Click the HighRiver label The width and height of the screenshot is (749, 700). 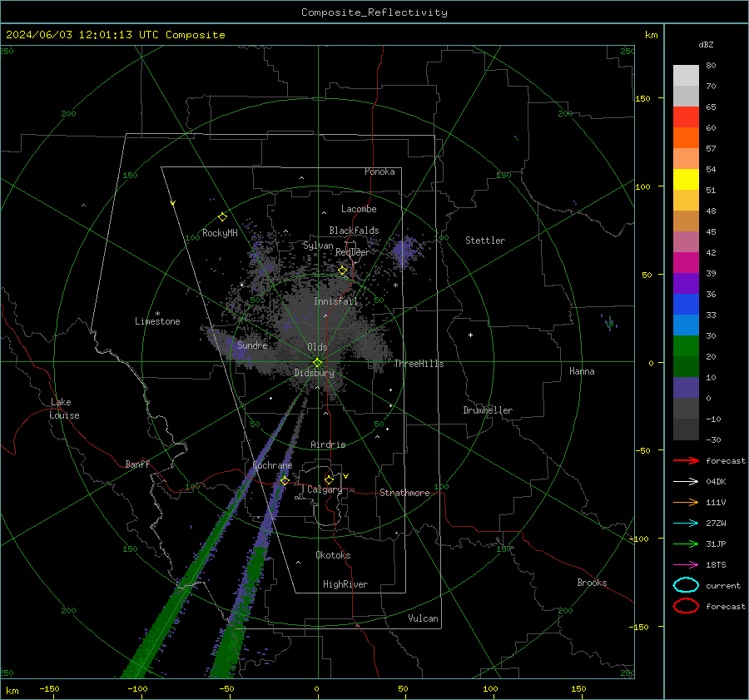coord(345,584)
